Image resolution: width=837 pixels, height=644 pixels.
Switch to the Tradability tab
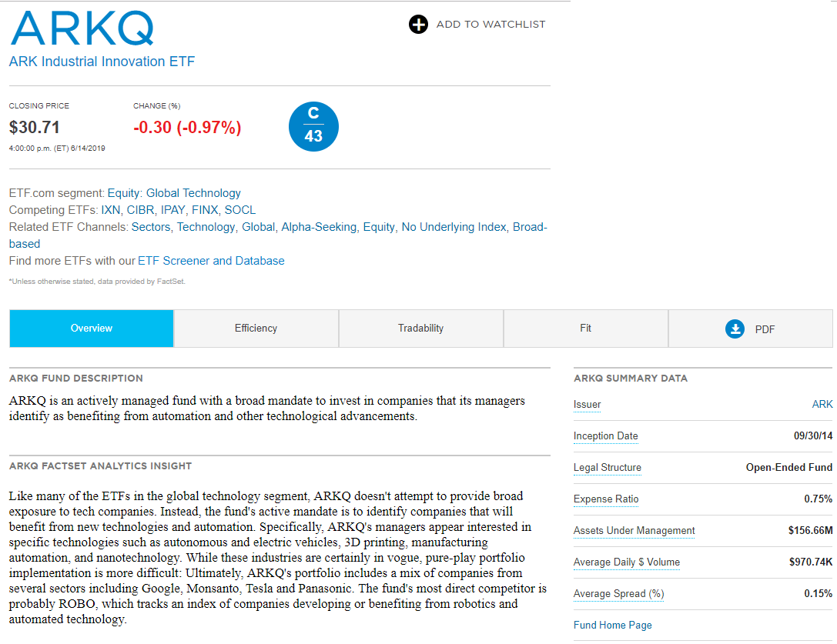tap(420, 328)
